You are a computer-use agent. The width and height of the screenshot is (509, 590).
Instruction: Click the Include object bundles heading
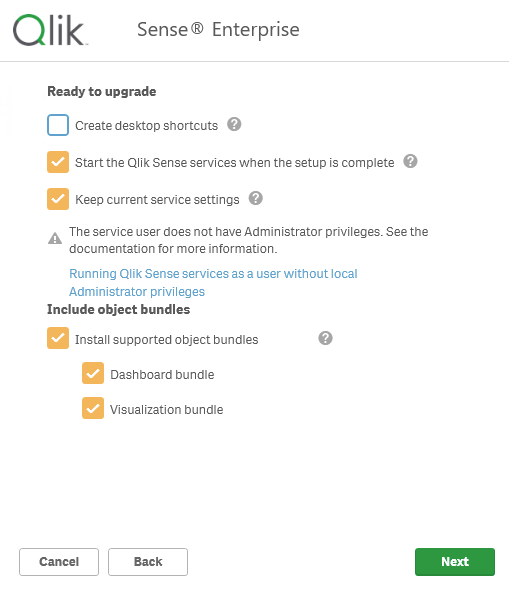click(119, 309)
